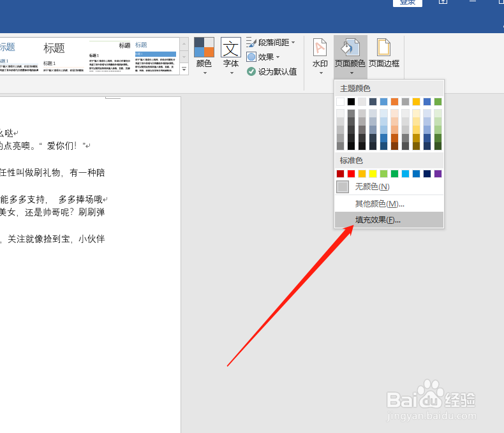This screenshot has height=433, width=504.
Task: Select dark red standard color swatch
Action: point(341,174)
